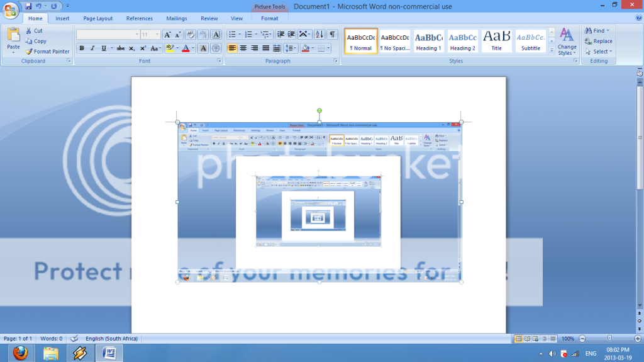Apply the Title style
Screen dimensions: 644x362
click(x=497, y=41)
